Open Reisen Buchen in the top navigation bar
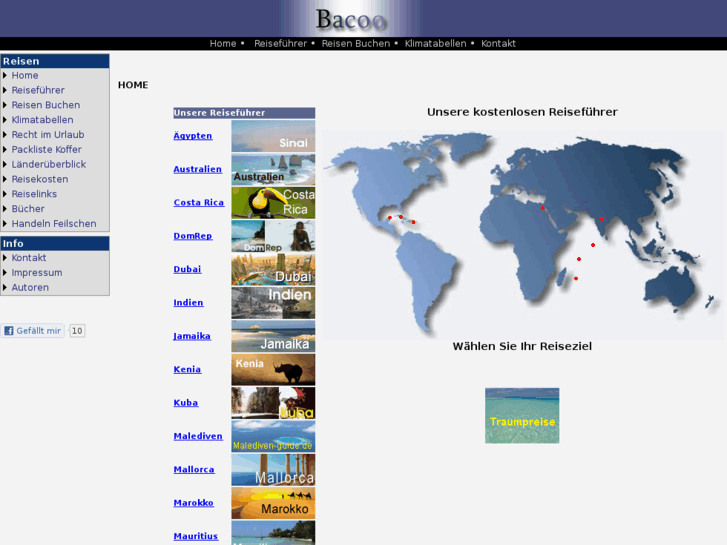This screenshot has height=545, width=727. (x=356, y=44)
